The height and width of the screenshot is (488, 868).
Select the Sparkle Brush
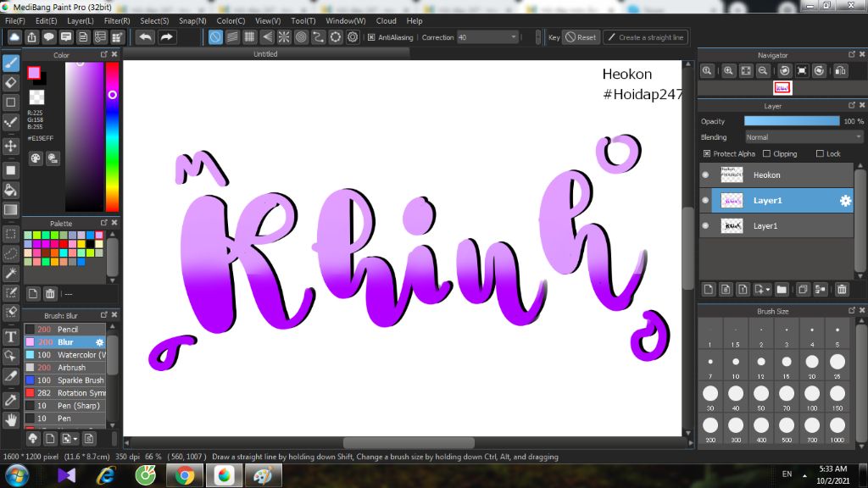coord(65,380)
